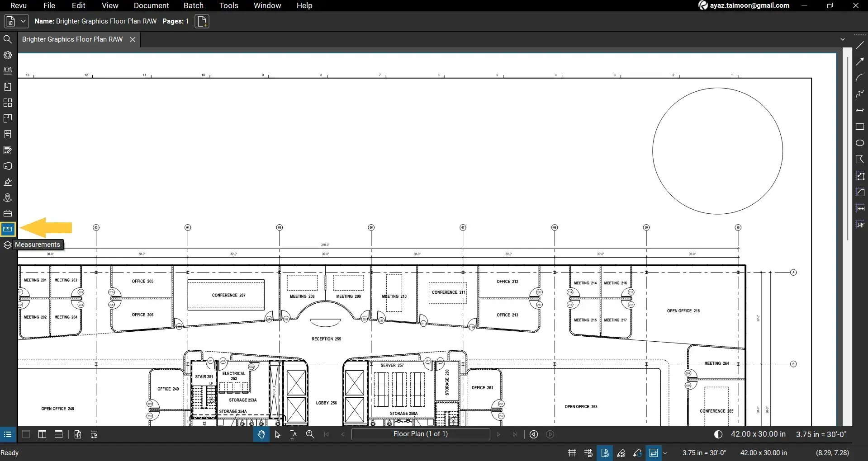Open the Search panel

click(8, 39)
